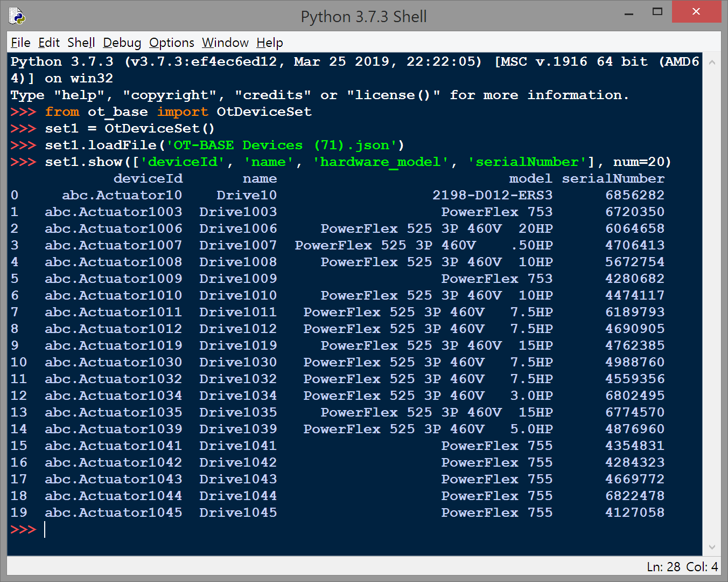
Task: Click abc.Actuator1003 device id
Action: 114,212
